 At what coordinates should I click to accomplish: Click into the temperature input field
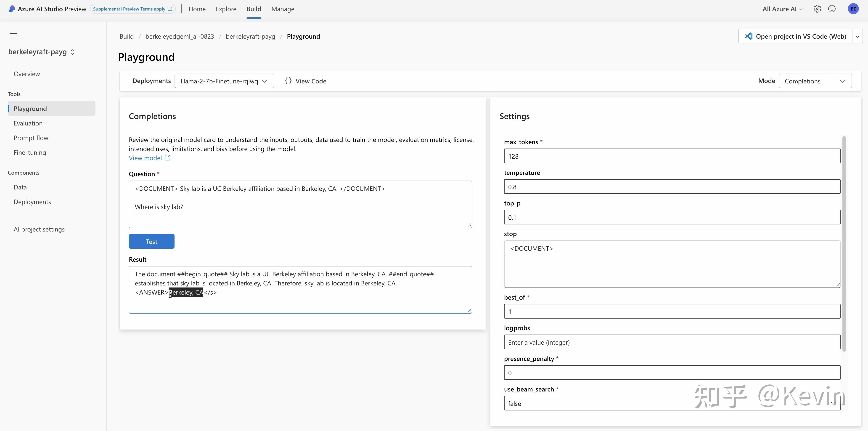(672, 187)
